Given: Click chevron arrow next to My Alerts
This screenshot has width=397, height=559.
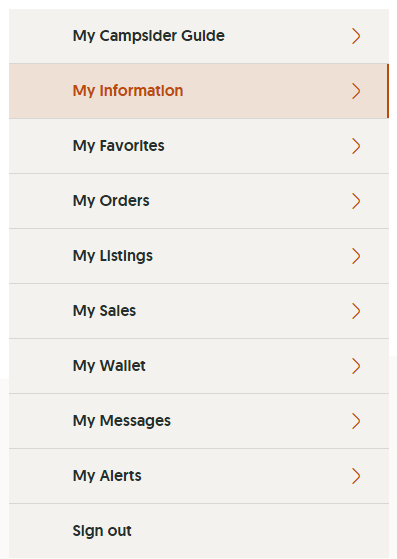Looking at the screenshot, I should pos(356,476).
